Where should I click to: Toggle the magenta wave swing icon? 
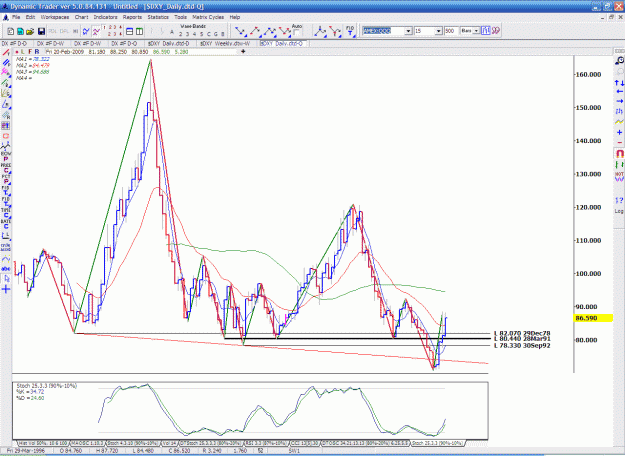click(x=96, y=31)
